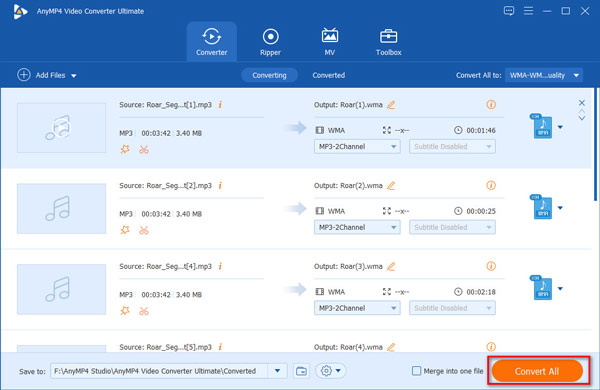Rename output Roar(1).wma with pencil icon
The width and height of the screenshot is (600, 390).
[391, 104]
